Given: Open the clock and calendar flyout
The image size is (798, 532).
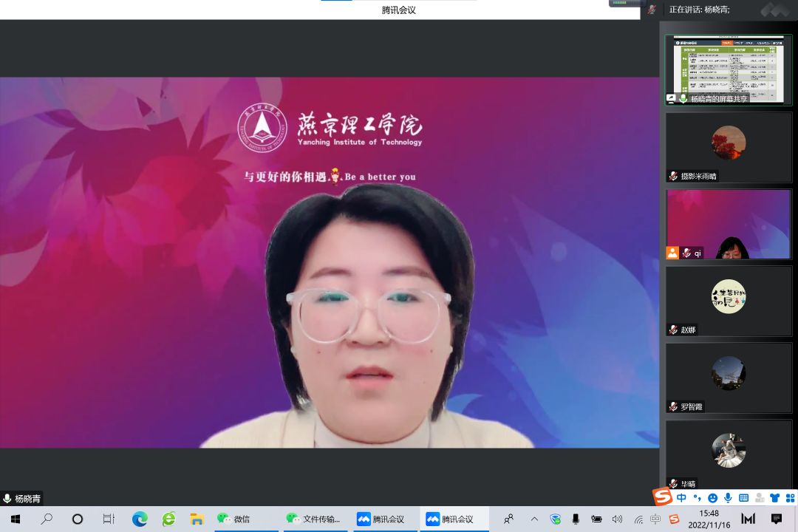Looking at the screenshot, I should [708, 519].
